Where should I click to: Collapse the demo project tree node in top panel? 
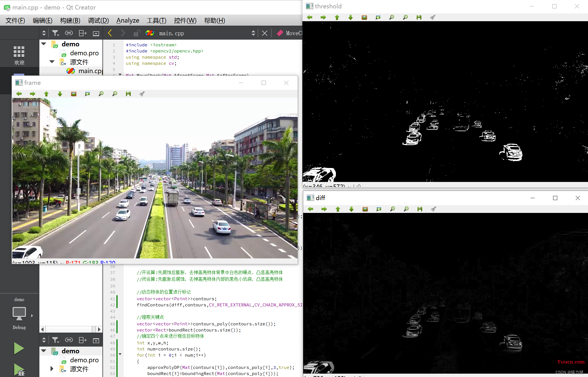(44, 44)
